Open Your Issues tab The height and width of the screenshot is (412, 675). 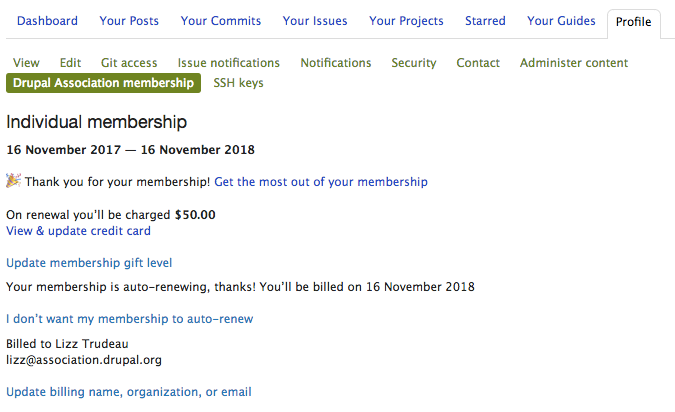pos(315,21)
